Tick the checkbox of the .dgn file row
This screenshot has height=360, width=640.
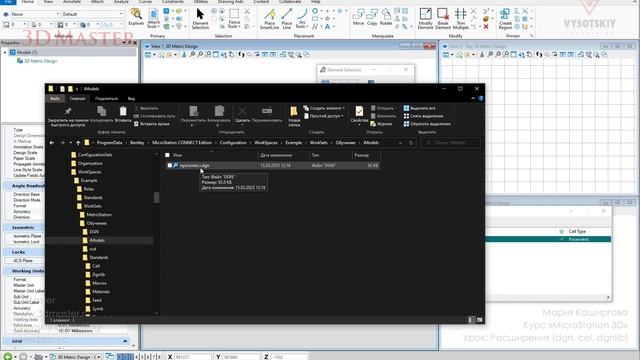pos(170,165)
